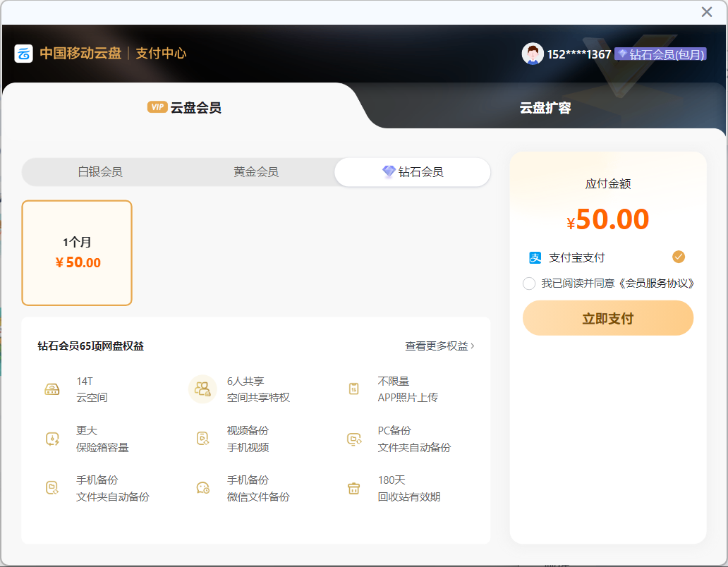Click the 14T cloud space icon
The image size is (728, 567).
52,389
